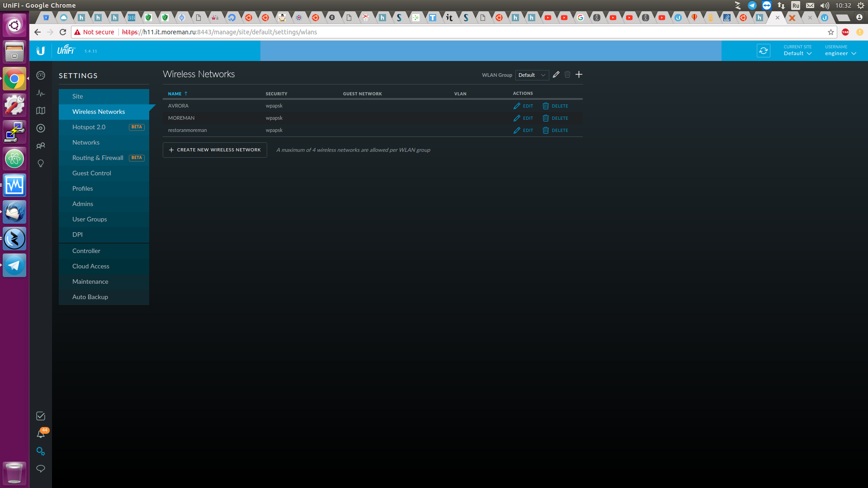Open Hotspot 2.0 settings section
Screen dimensions: 868x488
pos(104,127)
